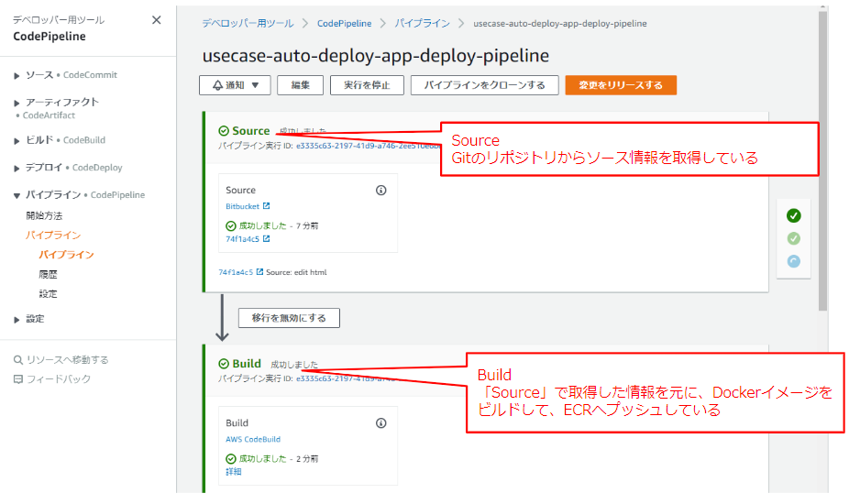849x504 pixels.
Task: Click リソースへ移動する search field
Action: point(68,360)
